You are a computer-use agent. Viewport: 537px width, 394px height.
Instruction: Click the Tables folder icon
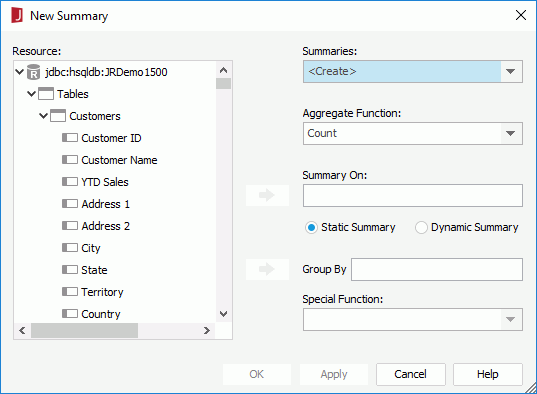(x=46, y=94)
